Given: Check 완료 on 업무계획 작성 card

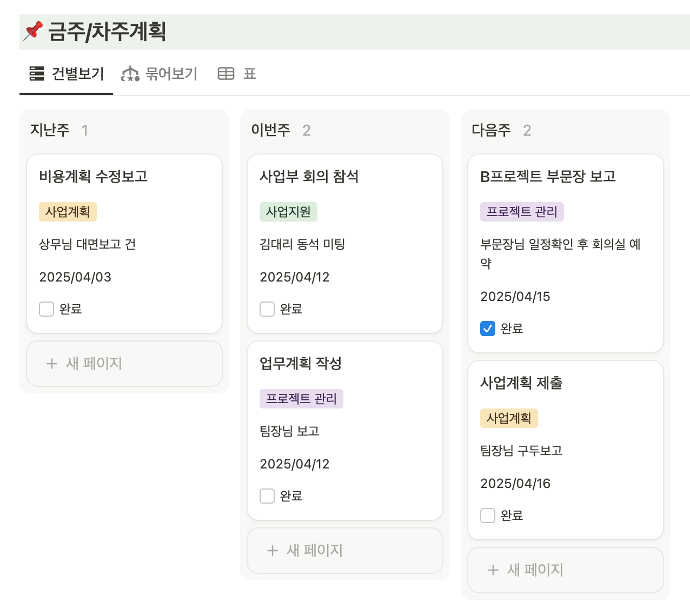Looking at the screenshot, I should [x=267, y=496].
